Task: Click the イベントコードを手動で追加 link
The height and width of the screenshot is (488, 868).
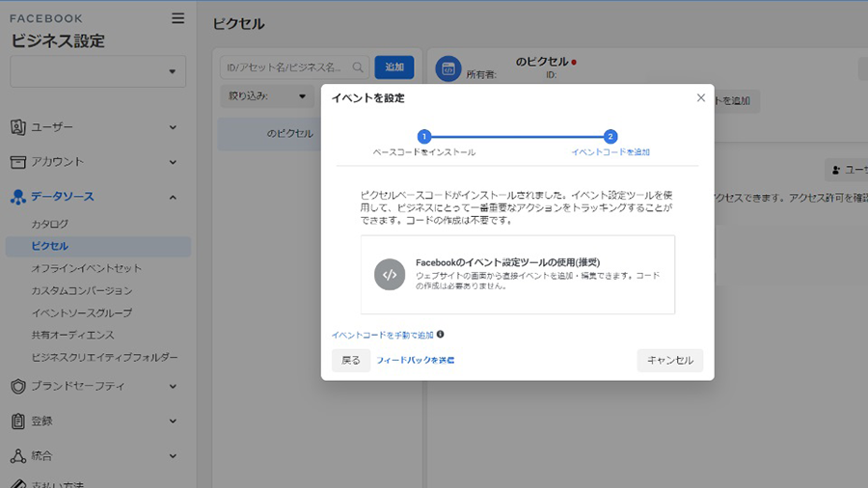Action: (x=382, y=335)
